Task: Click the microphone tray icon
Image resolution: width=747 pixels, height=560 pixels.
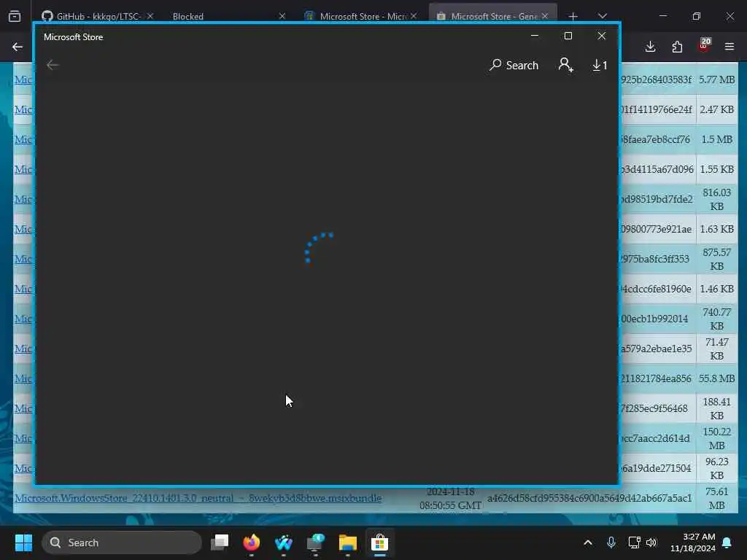Action: [611, 542]
